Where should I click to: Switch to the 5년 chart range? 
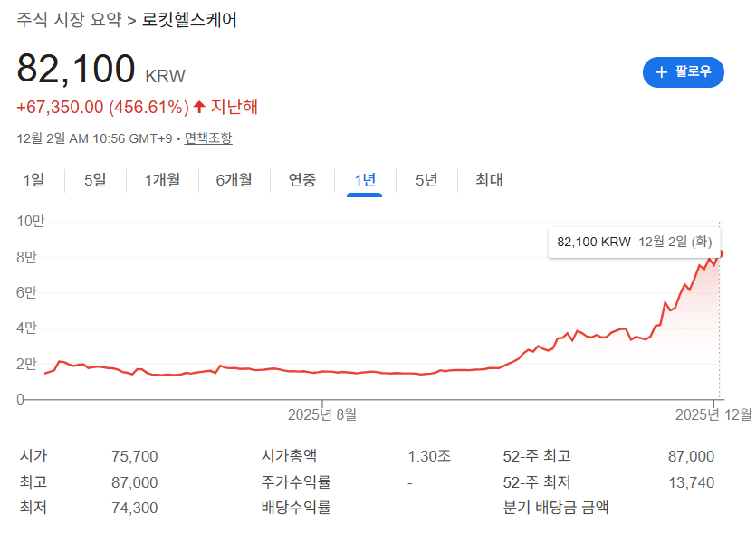coord(425,181)
